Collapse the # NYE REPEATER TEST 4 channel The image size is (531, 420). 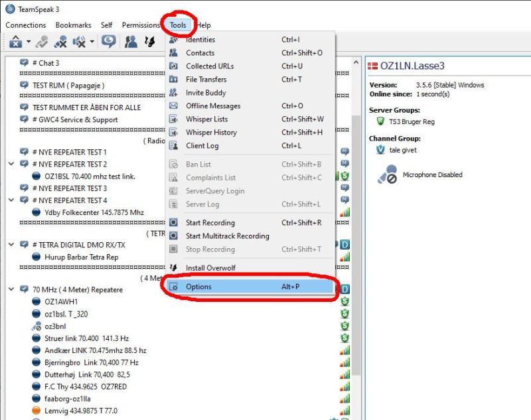click(x=11, y=200)
